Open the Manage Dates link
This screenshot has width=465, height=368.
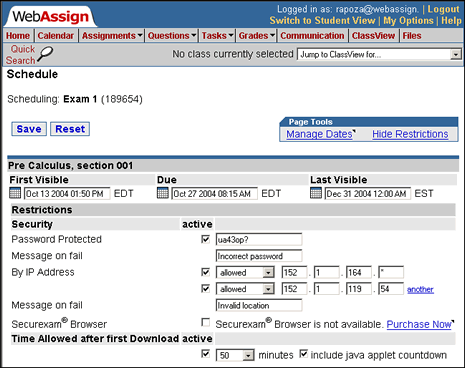pyautogui.click(x=319, y=134)
